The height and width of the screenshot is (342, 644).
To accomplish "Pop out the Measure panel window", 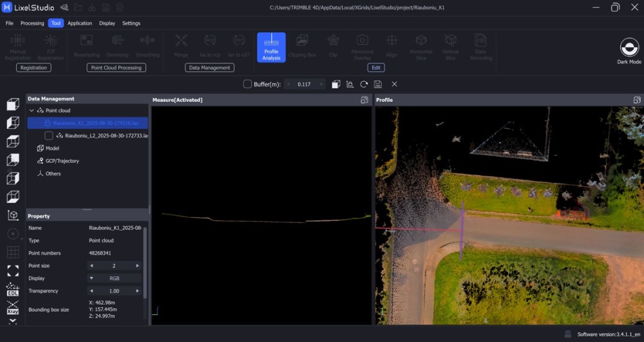I will (364, 100).
